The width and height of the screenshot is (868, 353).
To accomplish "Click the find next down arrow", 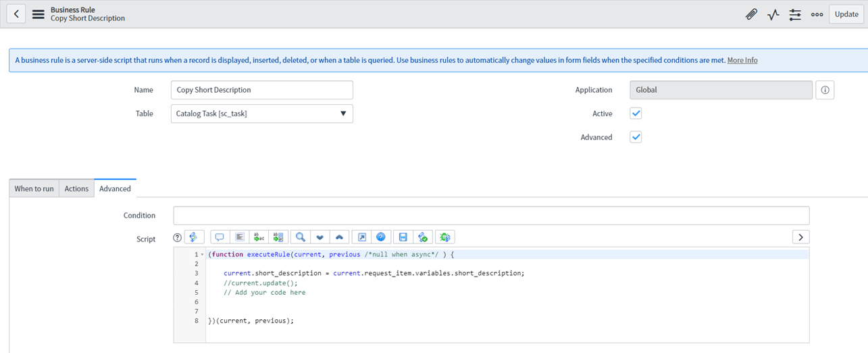I will tap(320, 237).
